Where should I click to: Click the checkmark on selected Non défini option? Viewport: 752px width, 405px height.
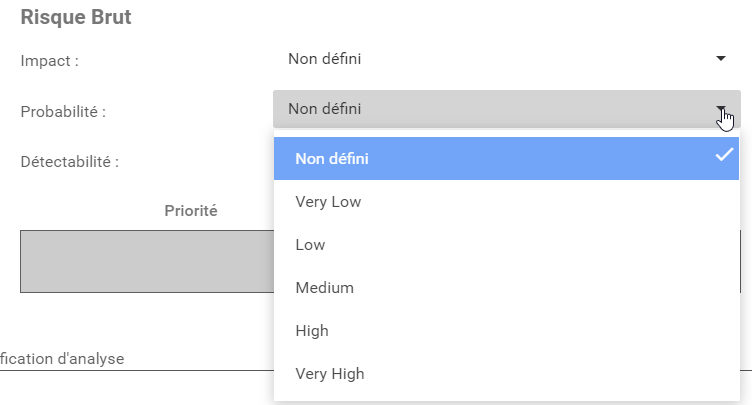tap(724, 155)
